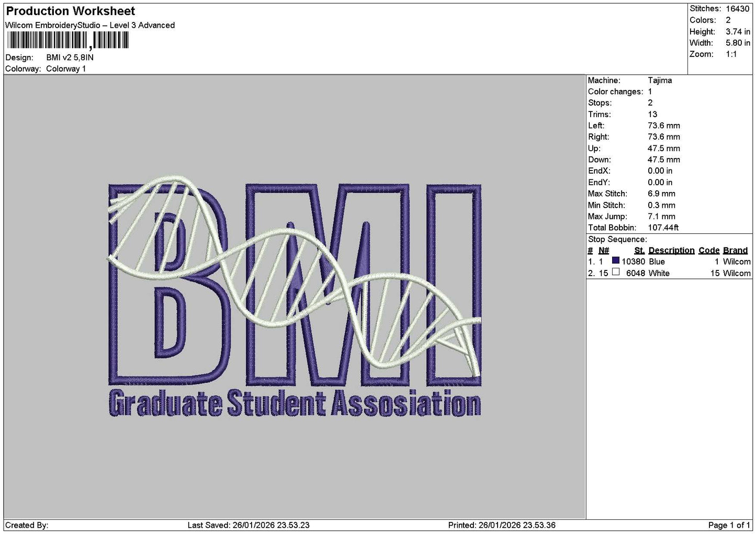This screenshot has width=756, height=534.
Task: Click the Trims value 13
Action: click(652, 115)
